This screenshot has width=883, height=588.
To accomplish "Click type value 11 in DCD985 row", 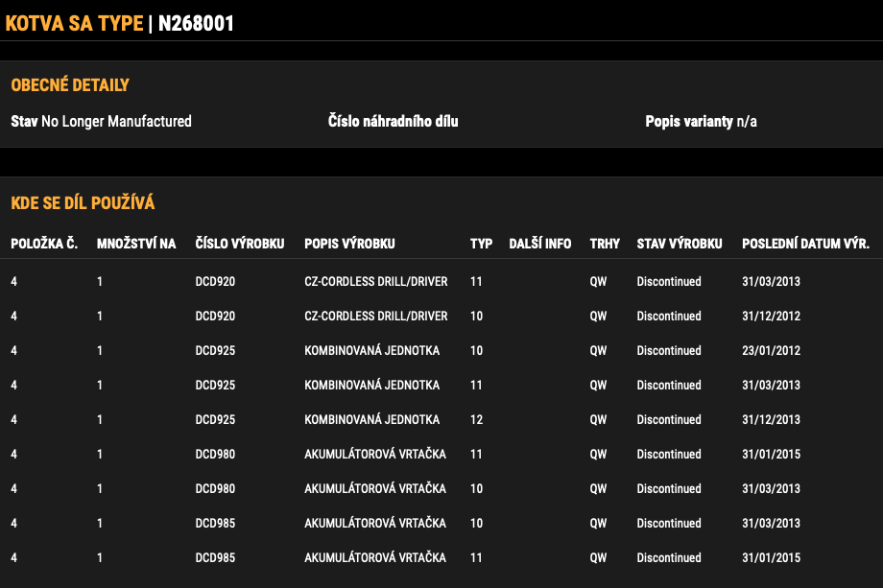I will pyautogui.click(x=476, y=557).
